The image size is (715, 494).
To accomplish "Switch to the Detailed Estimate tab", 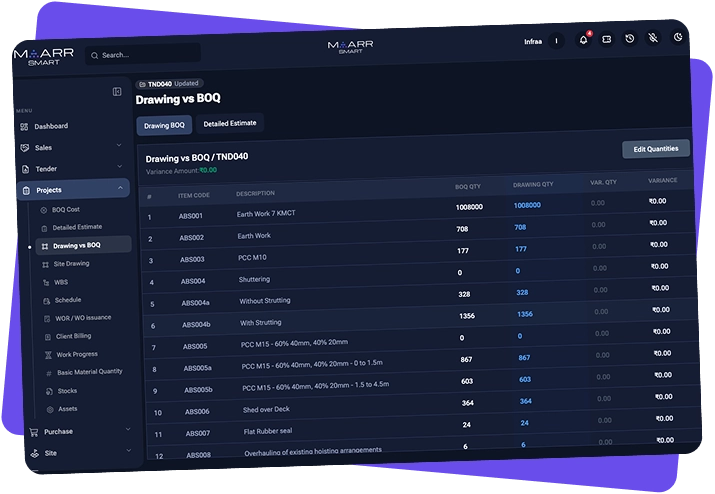I will pyautogui.click(x=230, y=123).
